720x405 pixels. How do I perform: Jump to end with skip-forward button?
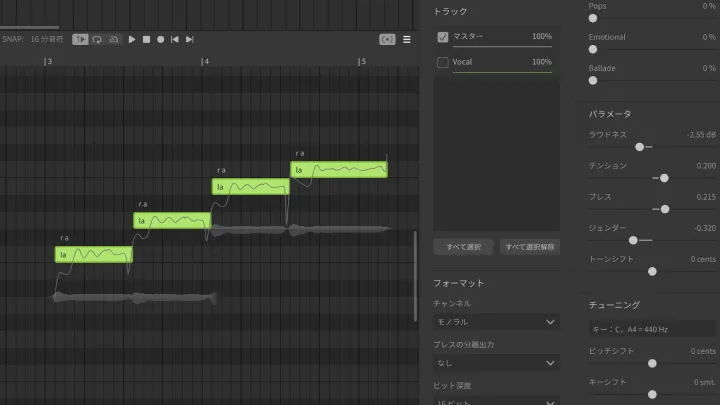point(190,39)
